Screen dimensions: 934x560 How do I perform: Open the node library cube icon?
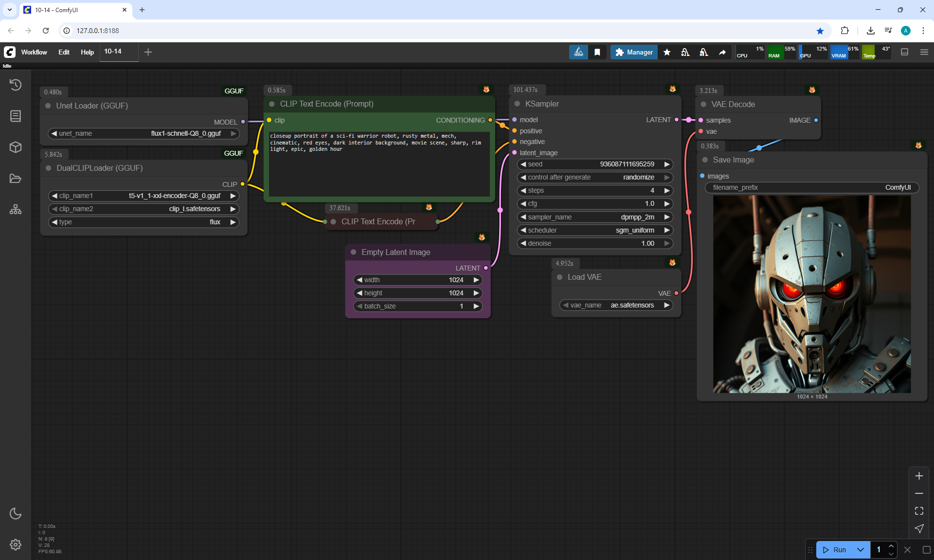tap(16, 147)
